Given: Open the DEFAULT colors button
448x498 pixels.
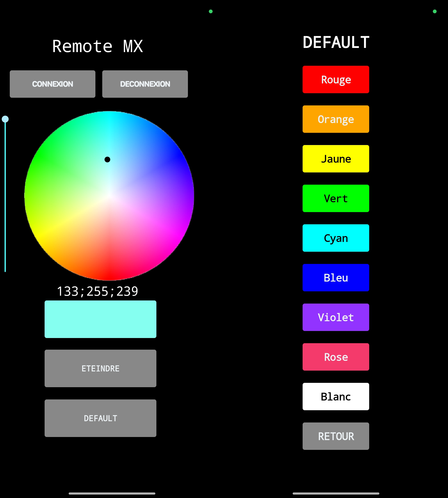Looking at the screenshot, I should click(100, 418).
